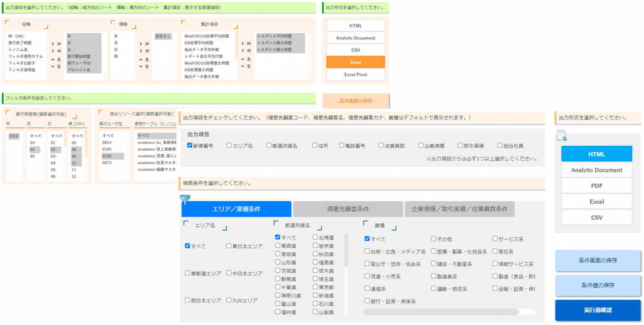
Task: Click the double right arrow in 横軸 shuttle
Action: tap(147, 44)
